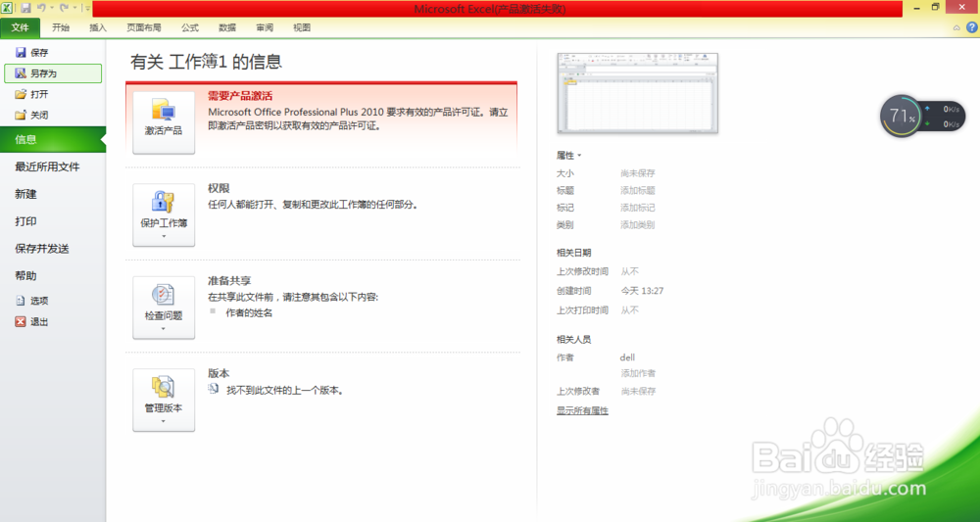The image size is (980, 522).
Task: Click the Microsoft Office Professional Plus 2010 message text
Action: point(358,119)
